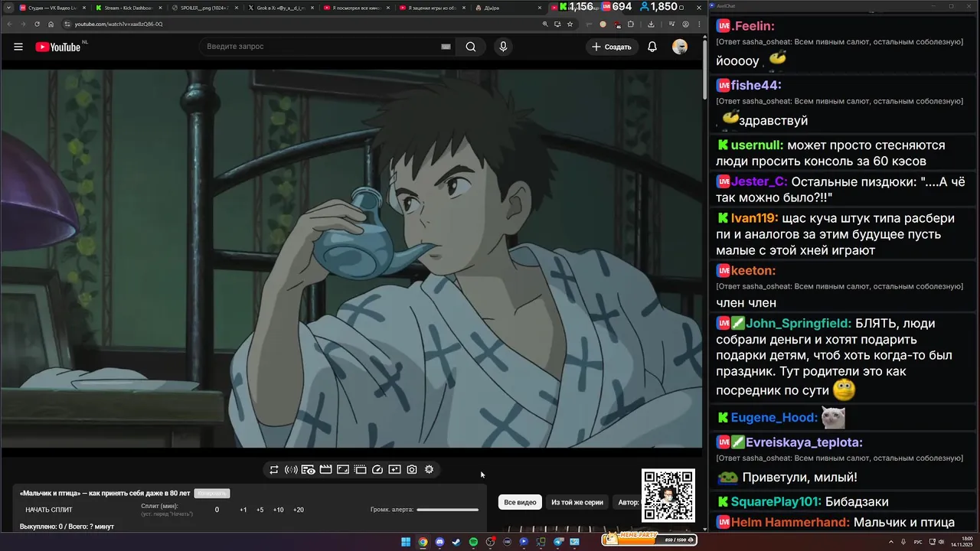Toggle the loop icon in video toolbar
The height and width of the screenshot is (551, 980).
click(274, 469)
